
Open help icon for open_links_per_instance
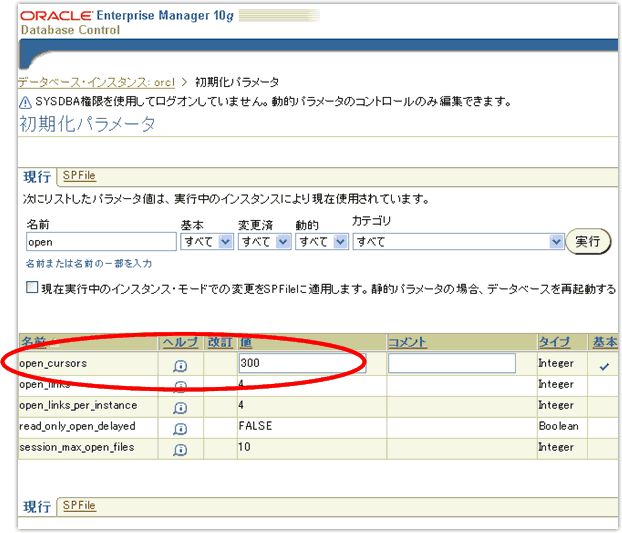pos(180,407)
